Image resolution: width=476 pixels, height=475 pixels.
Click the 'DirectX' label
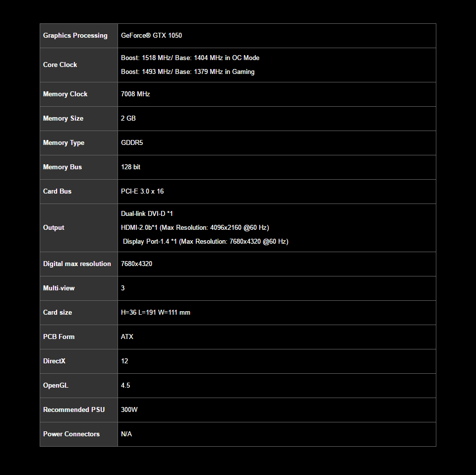(54, 361)
